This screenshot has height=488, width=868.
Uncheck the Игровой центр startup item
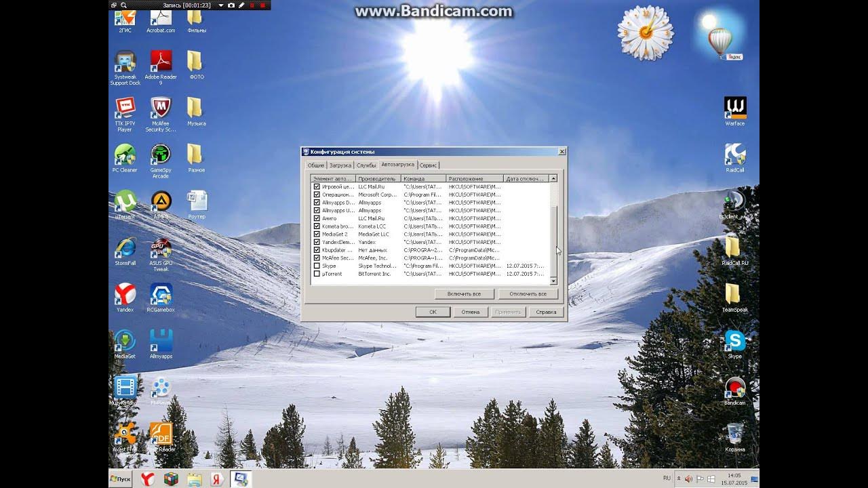pos(317,186)
